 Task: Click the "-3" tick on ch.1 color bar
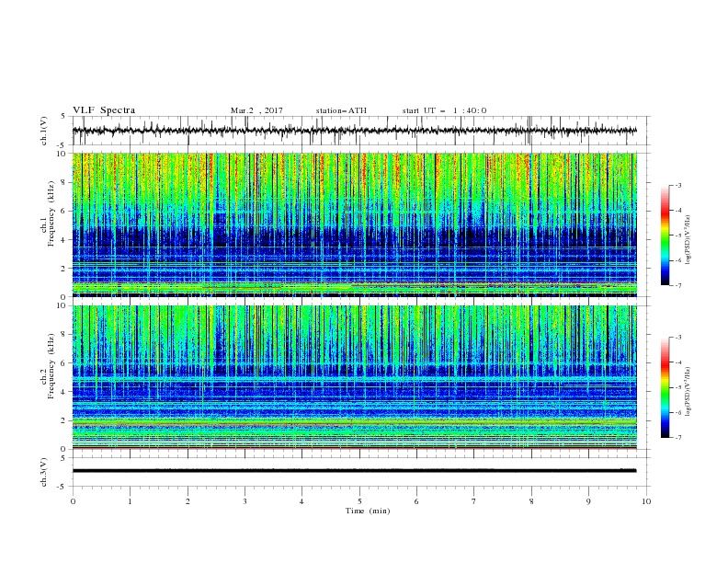click(x=678, y=185)
